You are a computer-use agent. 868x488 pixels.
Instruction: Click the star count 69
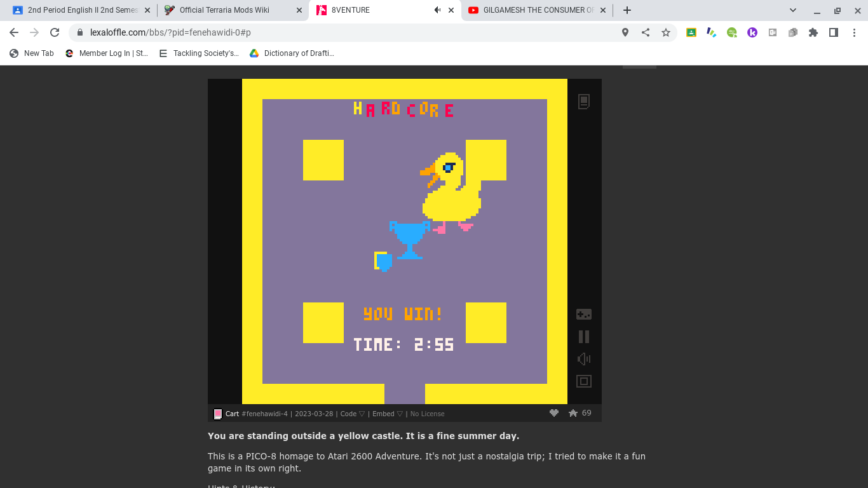click(x=587, y=413)
